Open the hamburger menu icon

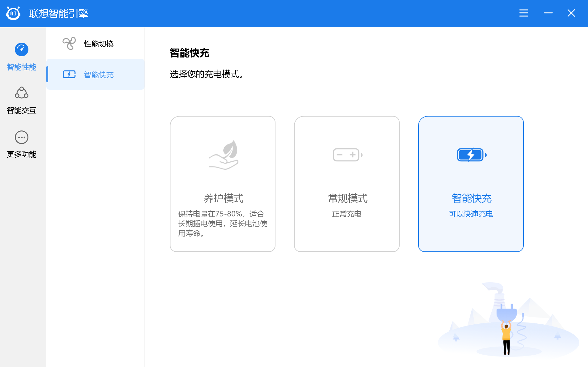coord(523,13)
